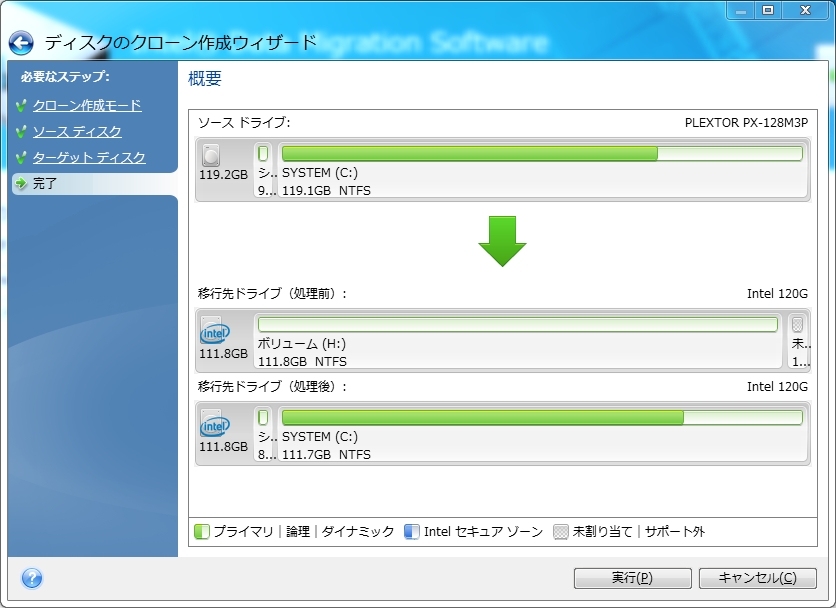The height and width of the screenshot is (608, 836).
Task: Click the green checkmark beside クローン作成モード
Action: pyautogui.click(x=21, y=106)
